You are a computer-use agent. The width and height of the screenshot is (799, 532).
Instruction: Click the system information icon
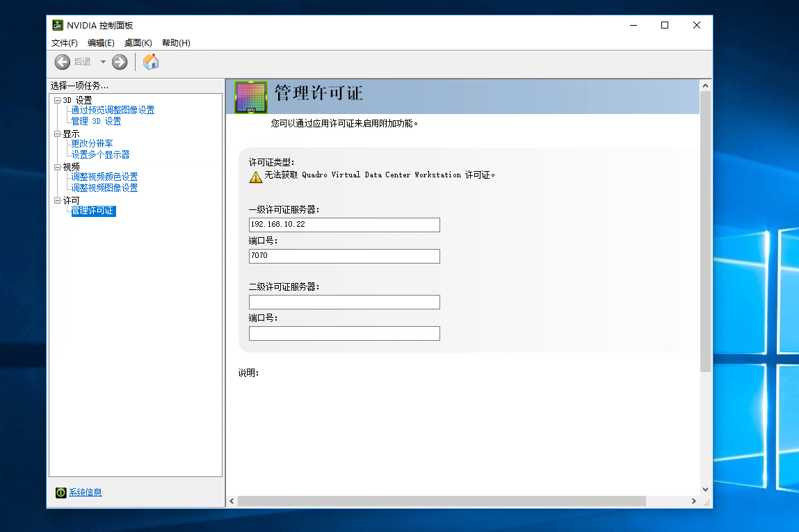[x=60, y=492]
